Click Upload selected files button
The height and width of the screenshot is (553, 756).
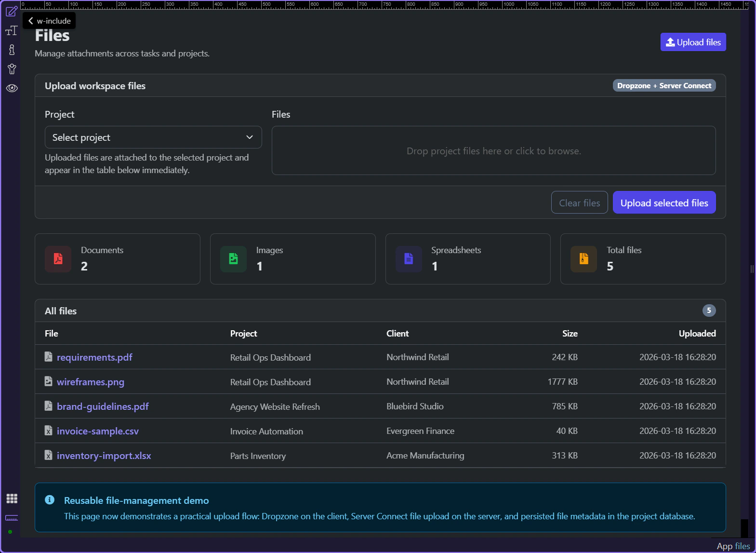point(663,203)
